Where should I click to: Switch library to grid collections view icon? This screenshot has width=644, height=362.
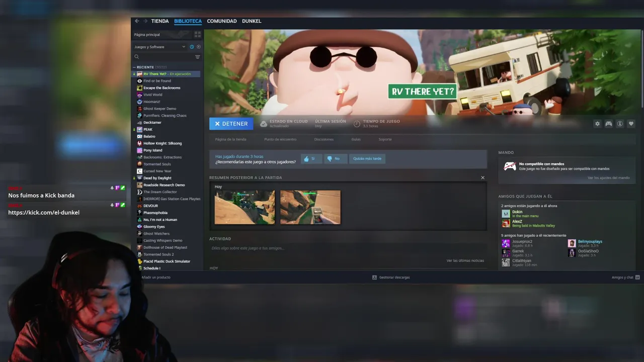pos(197,35)
